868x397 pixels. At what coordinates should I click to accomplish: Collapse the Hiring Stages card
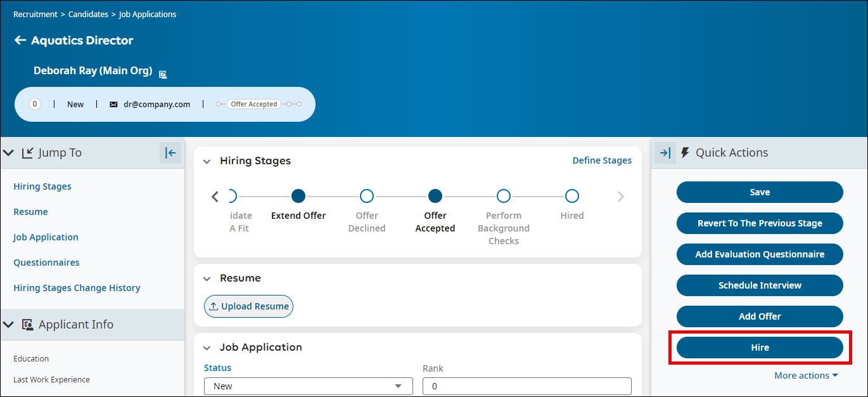(207, 162)
